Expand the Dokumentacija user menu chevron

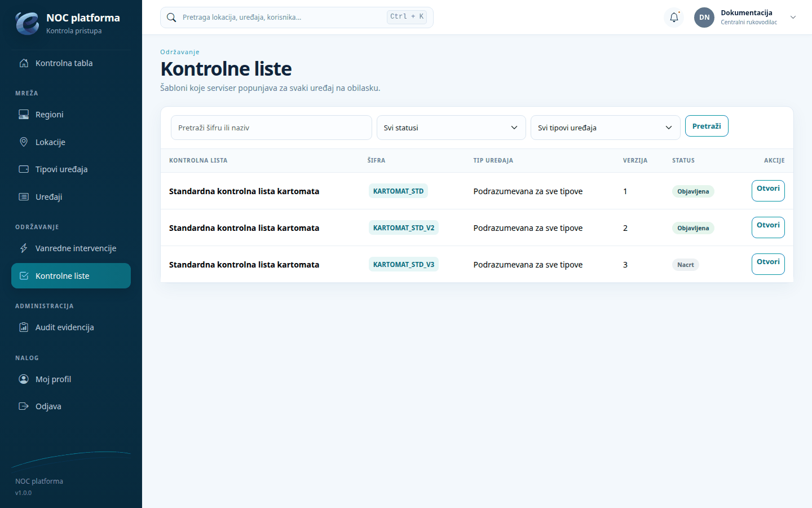(x=793, y=17)
